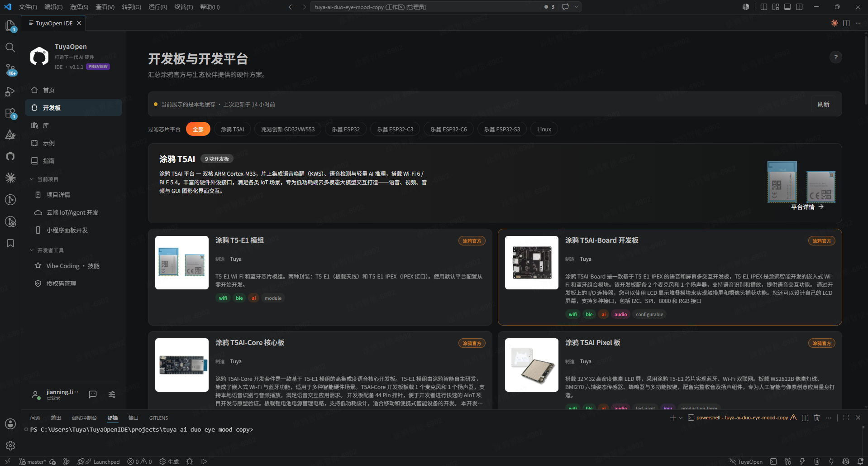Open 云端 IoT/Agent 开发 item
868x466 pixels.
(x=74, y=212)
